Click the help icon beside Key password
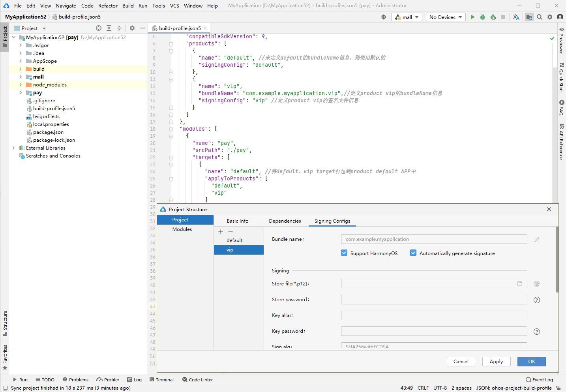Viewport: 566px width, 392px height. pos(537,332)
